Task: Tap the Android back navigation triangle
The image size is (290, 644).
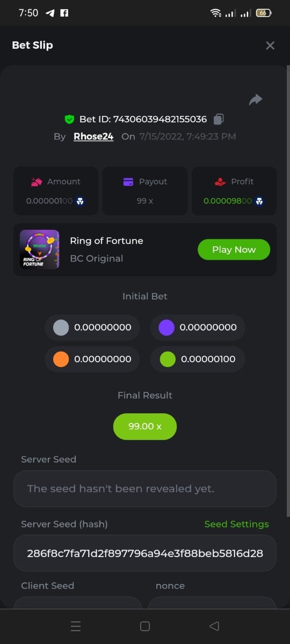Action: (x=214, y=626)
